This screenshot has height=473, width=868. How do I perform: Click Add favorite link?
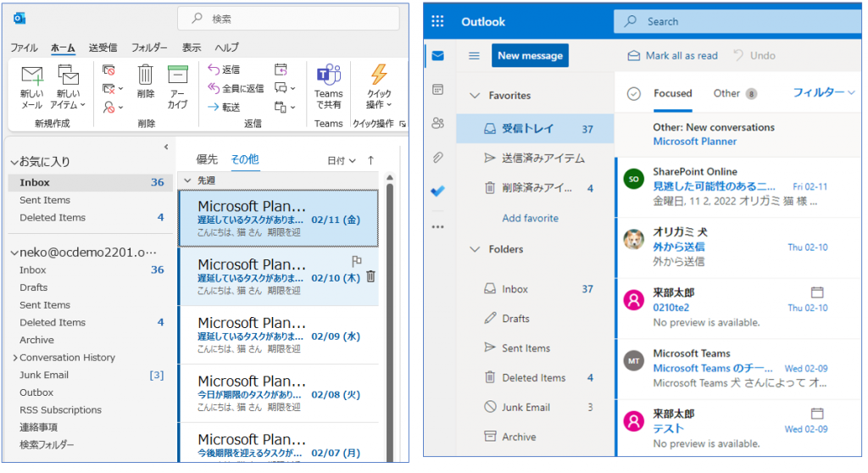click(531, 218)
